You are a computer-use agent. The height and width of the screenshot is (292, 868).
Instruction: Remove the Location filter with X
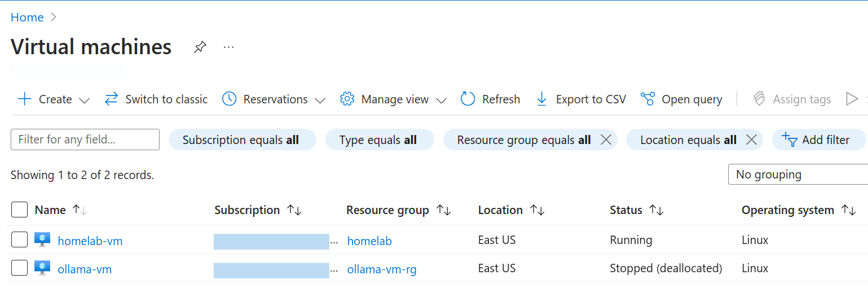[x=751, y=140]
